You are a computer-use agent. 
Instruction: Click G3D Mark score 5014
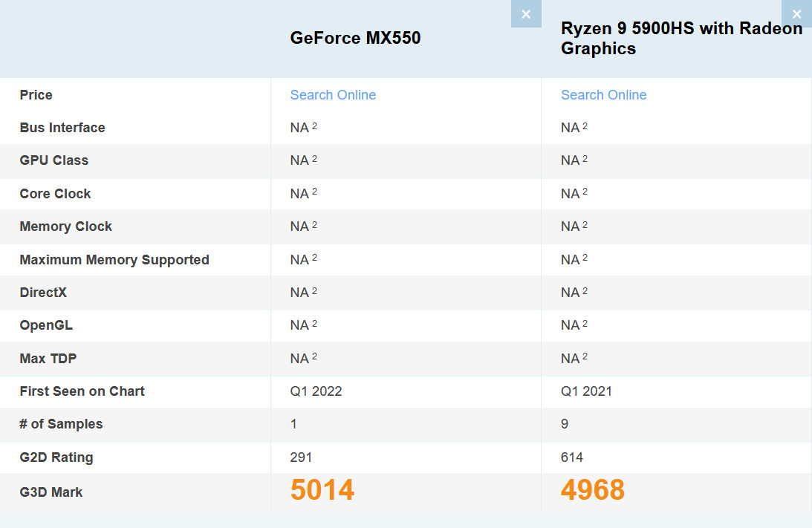322,489
